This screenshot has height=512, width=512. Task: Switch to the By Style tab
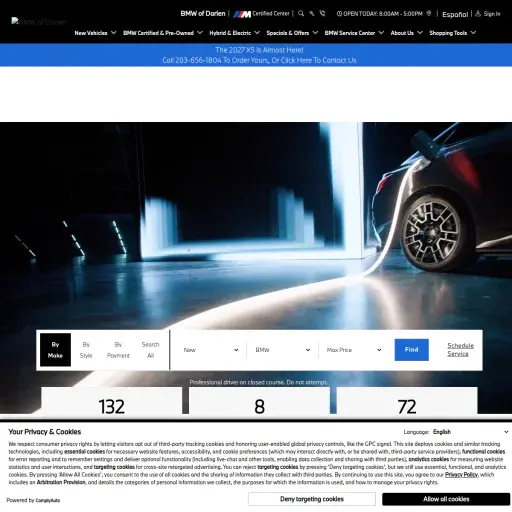pyautogui.click(x=86, y=350)
